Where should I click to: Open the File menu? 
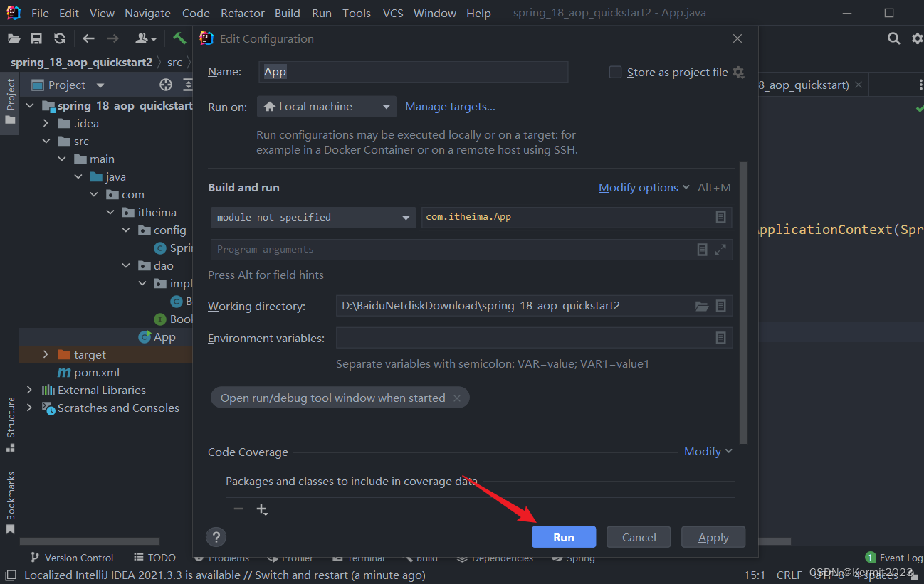click(x=40, y=13)
